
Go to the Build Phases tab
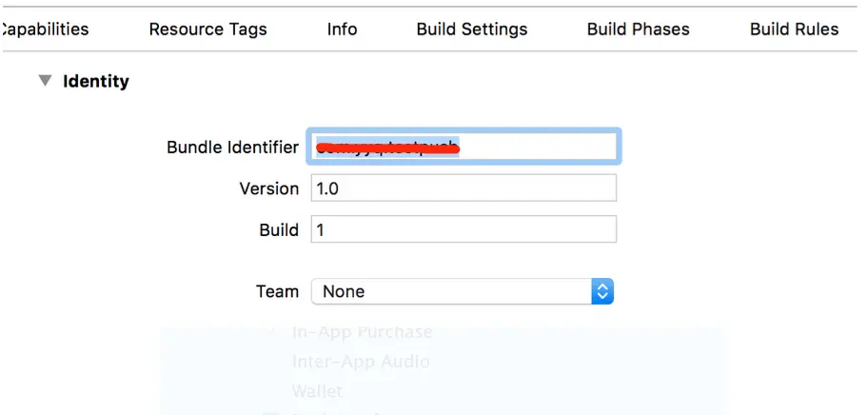pyautogui.click(x=639, y=29)
